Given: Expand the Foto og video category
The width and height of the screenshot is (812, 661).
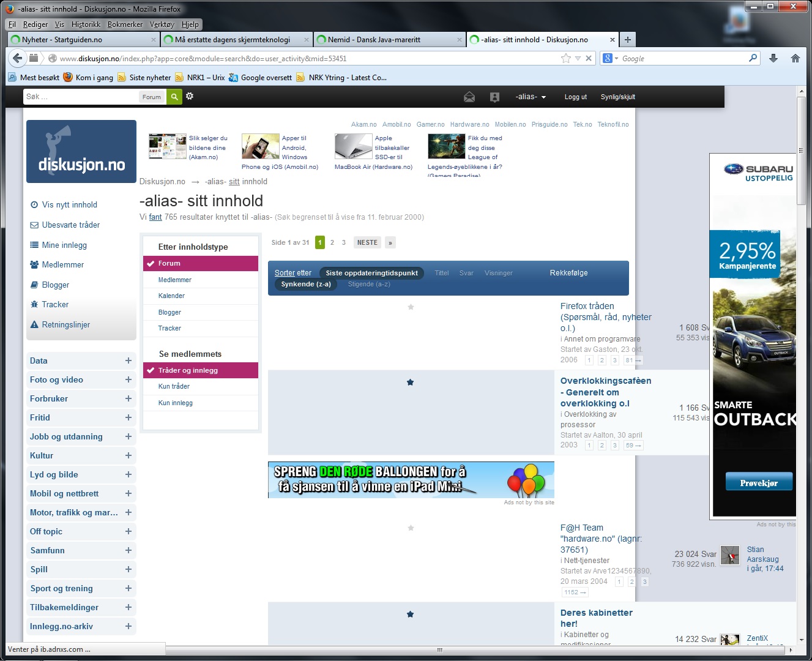Looking at the screenshot, I should (x=129, y=379).
